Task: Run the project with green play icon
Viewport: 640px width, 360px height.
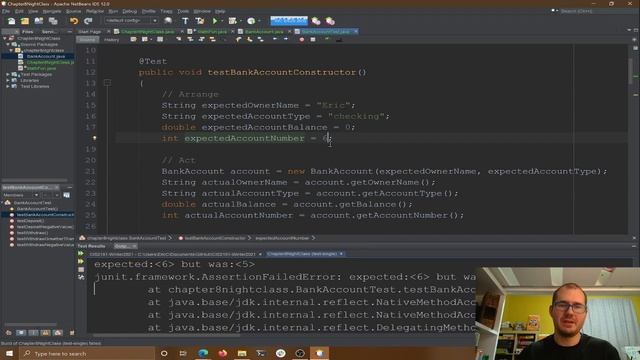Action: click(215, 21)
